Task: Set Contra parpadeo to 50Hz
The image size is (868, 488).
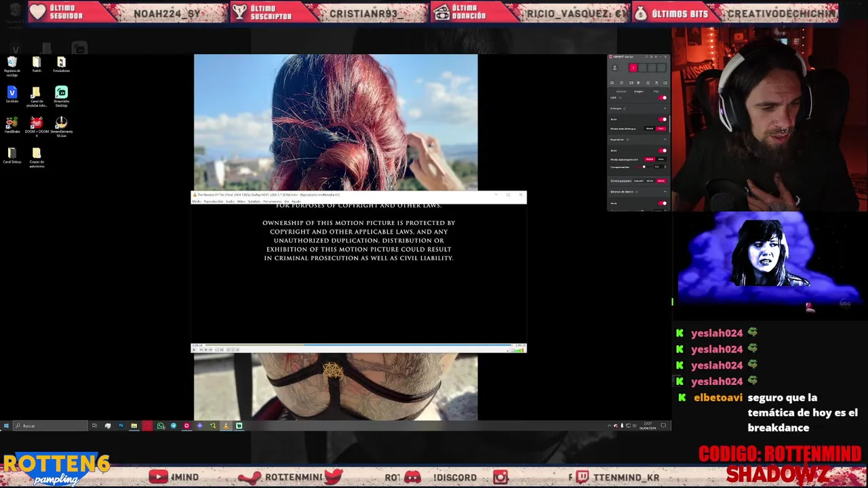Action: coord(650,181)
